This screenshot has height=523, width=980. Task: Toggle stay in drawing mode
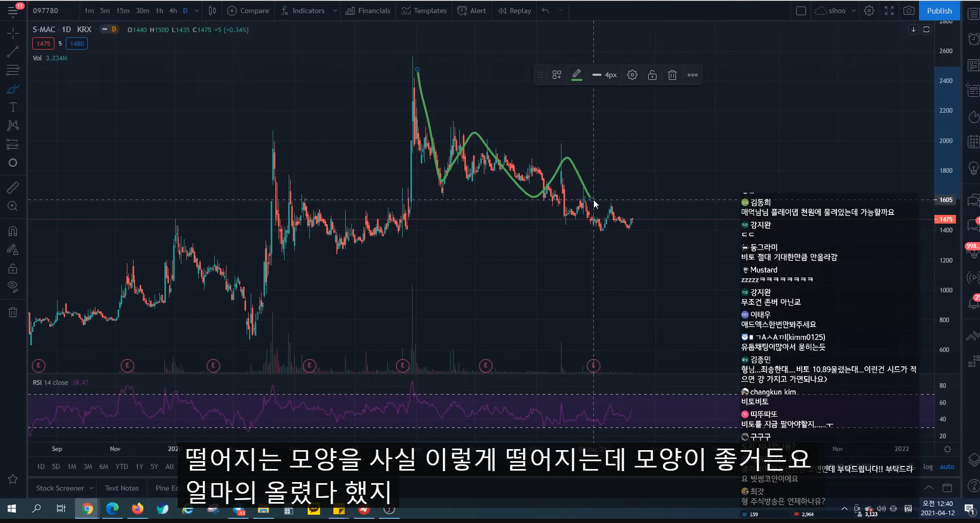pyautogui.click(x=13, y=250)
